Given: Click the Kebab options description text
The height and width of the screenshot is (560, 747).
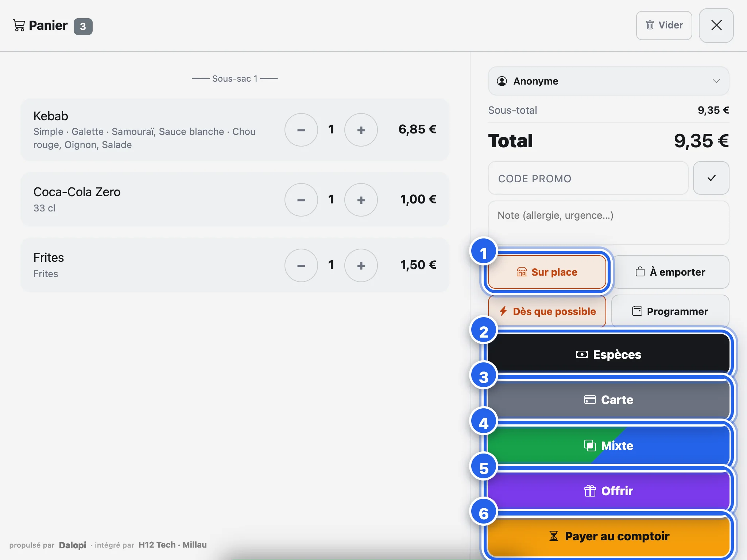Looking at the screenshot, I should pos(144,138).
